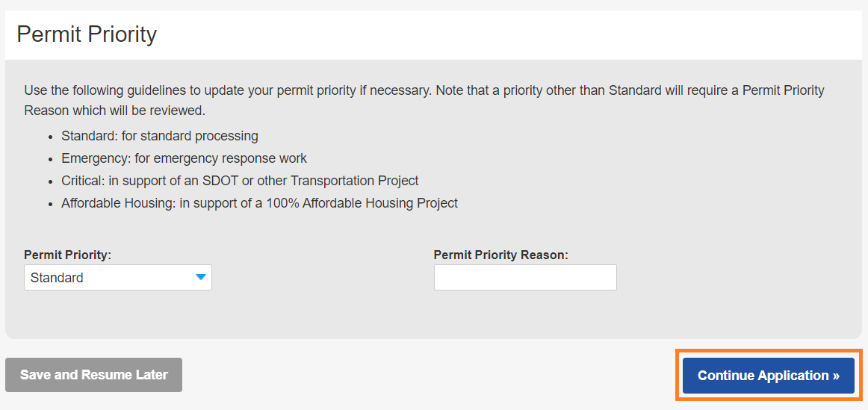Click the "Permit Priority Reason:" field label

(500, 255)
